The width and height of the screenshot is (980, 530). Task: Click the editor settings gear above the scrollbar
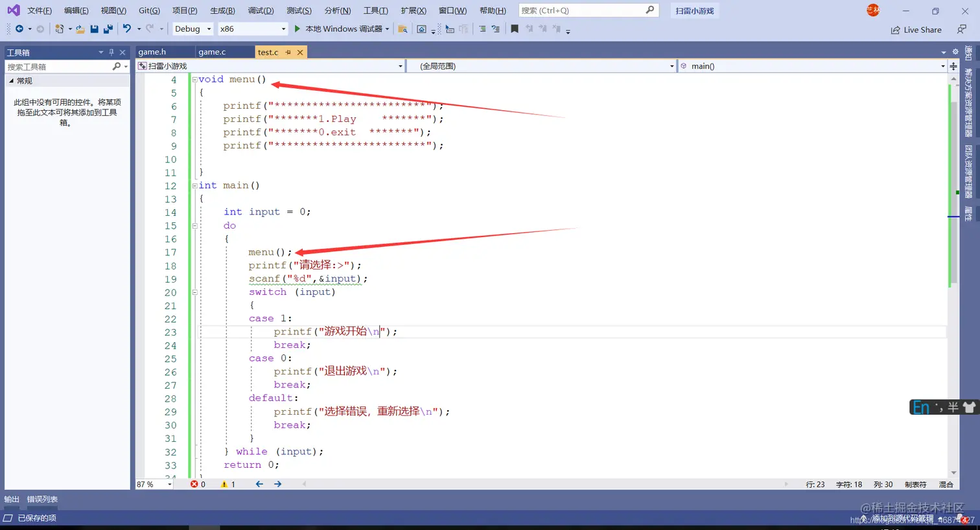point(955,52)
